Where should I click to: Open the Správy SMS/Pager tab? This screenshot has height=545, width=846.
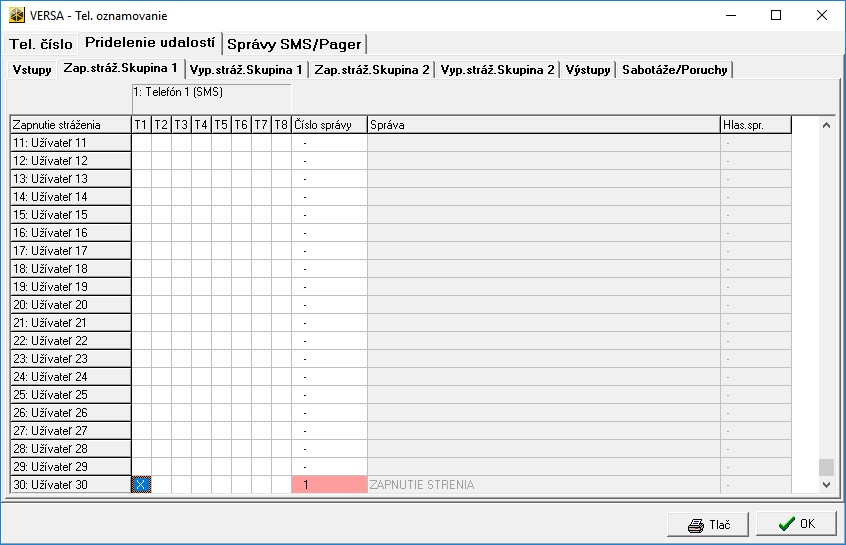click(x=294, y=44)
